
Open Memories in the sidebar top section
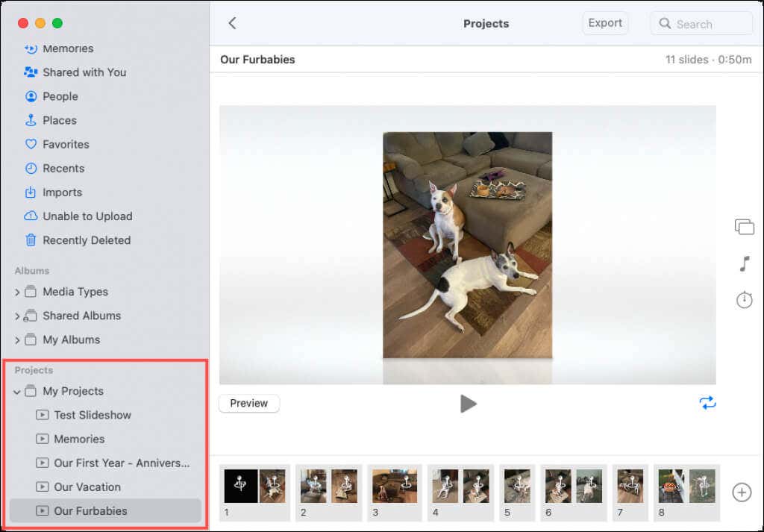(x=104, y=48)
